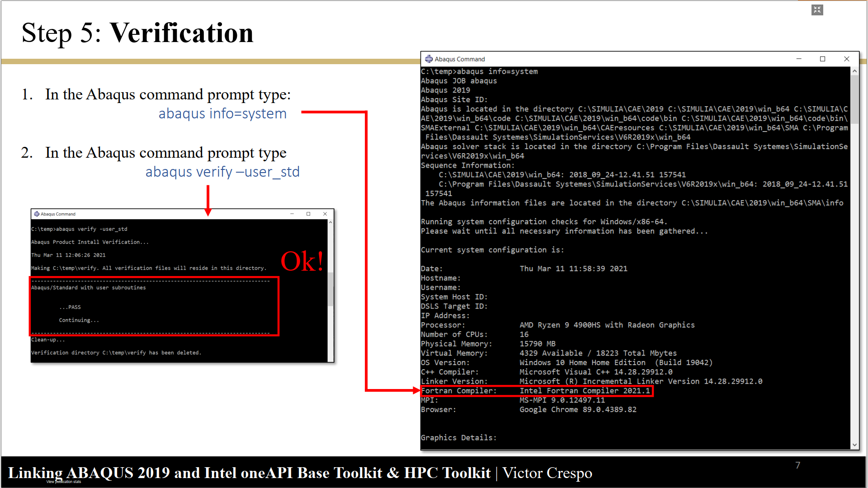
Task: Click the close button on the large Abaqus window
Action: click(x=846, y=59)
